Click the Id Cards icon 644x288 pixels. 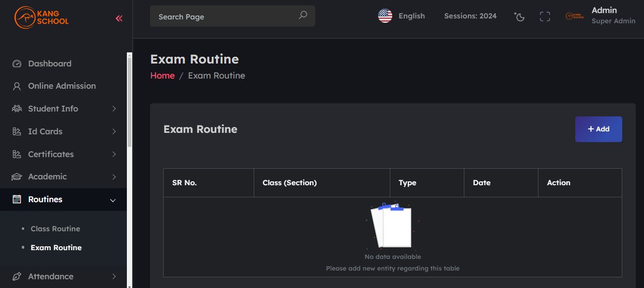[x=17, y=131]
